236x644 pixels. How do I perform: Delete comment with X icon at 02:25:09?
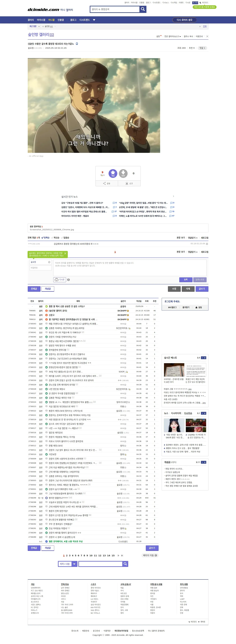coord(207,244)
